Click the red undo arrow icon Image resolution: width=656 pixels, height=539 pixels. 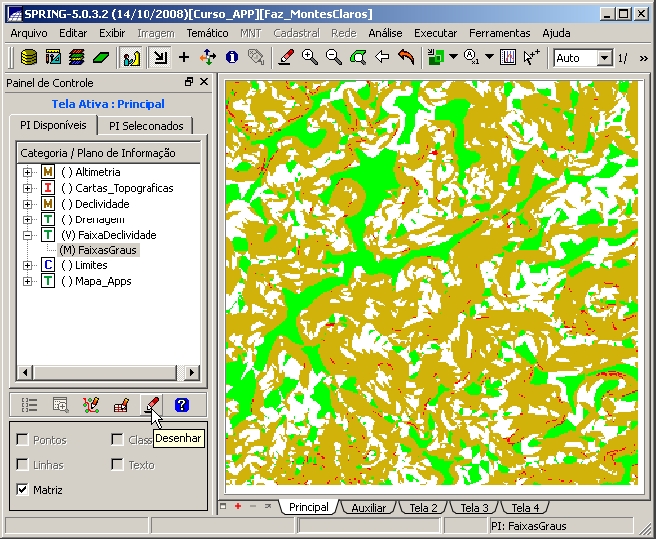click(406, 58)
